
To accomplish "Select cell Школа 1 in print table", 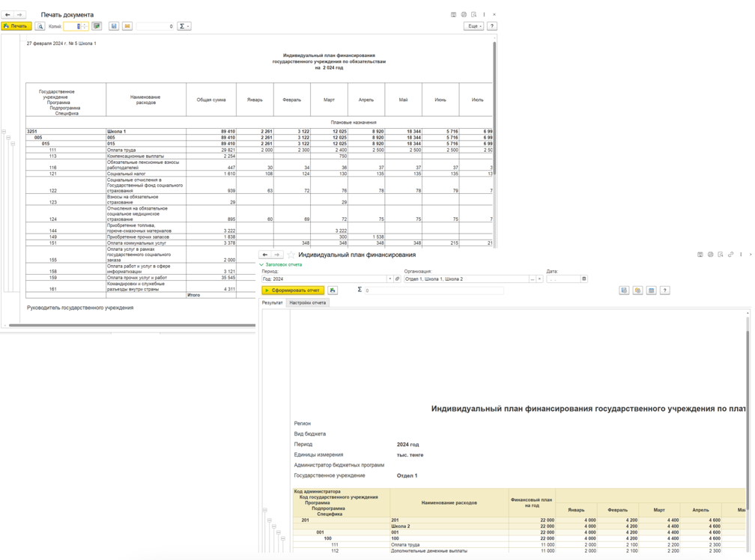I will tap(146, 131).
